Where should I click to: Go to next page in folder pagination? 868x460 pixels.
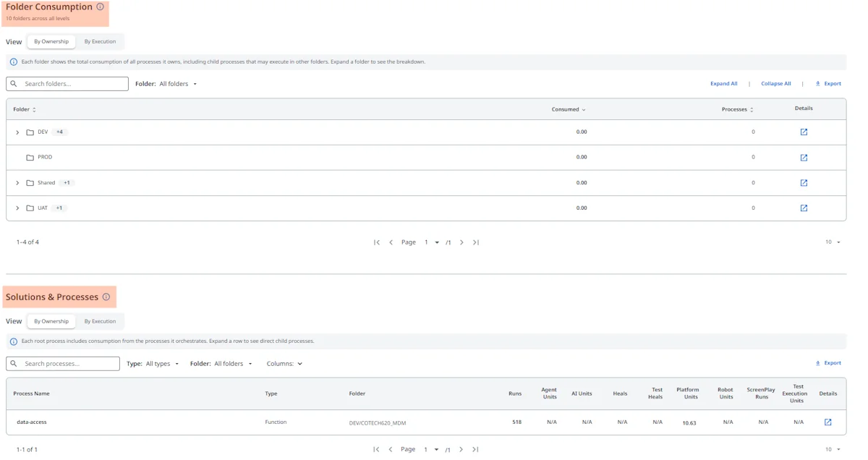pyautogui.click(x=461, y=242)
